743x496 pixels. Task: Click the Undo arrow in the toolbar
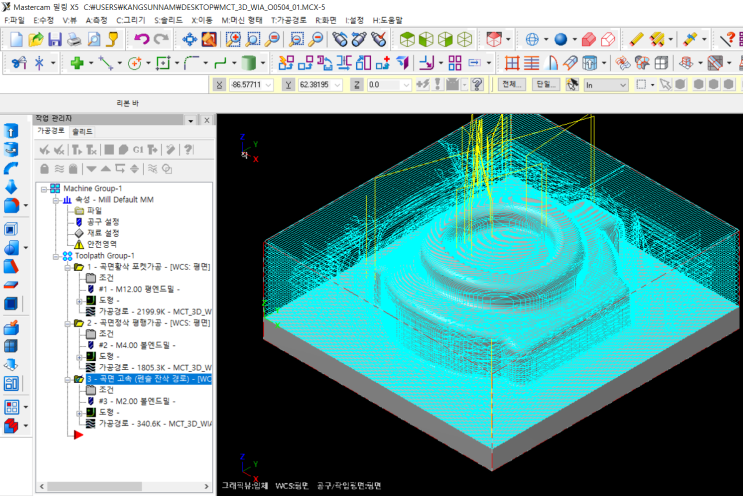140,40
